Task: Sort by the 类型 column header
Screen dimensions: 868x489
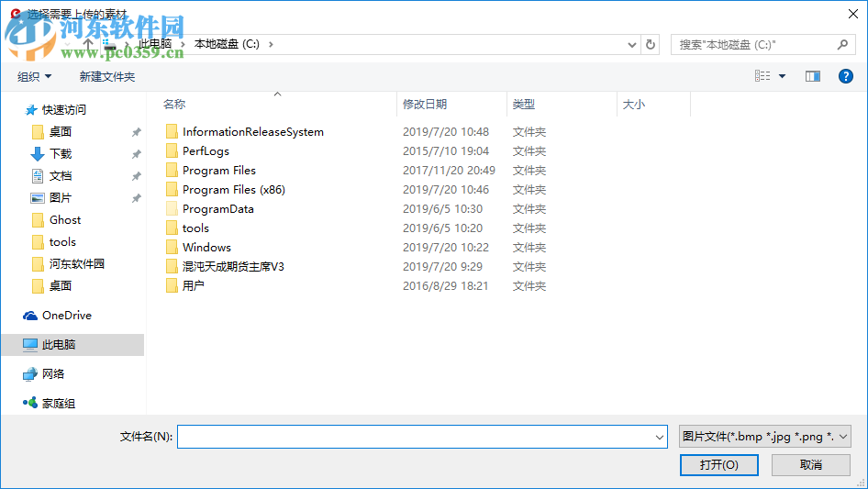Action: pos(524,104)
